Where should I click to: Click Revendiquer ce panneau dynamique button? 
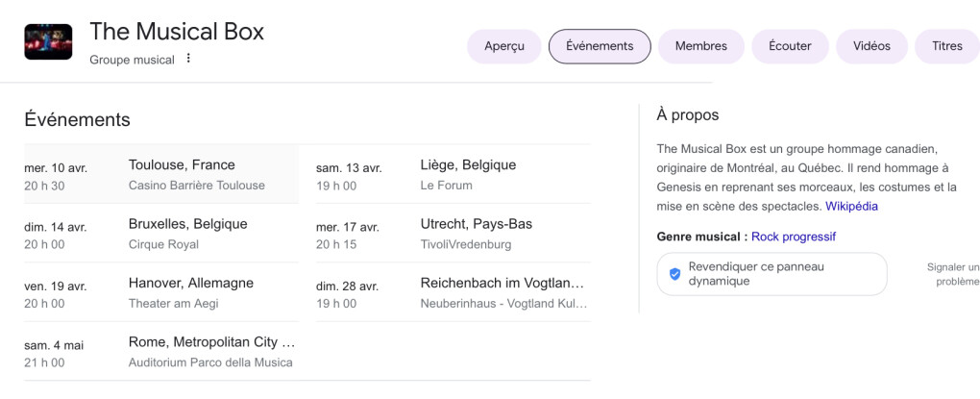[772, 274]
